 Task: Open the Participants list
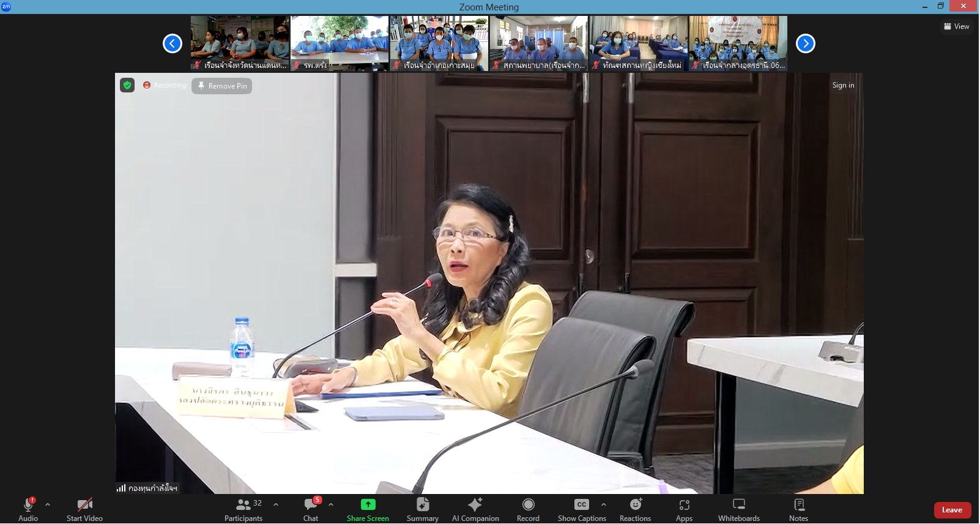tap(243, 509)
